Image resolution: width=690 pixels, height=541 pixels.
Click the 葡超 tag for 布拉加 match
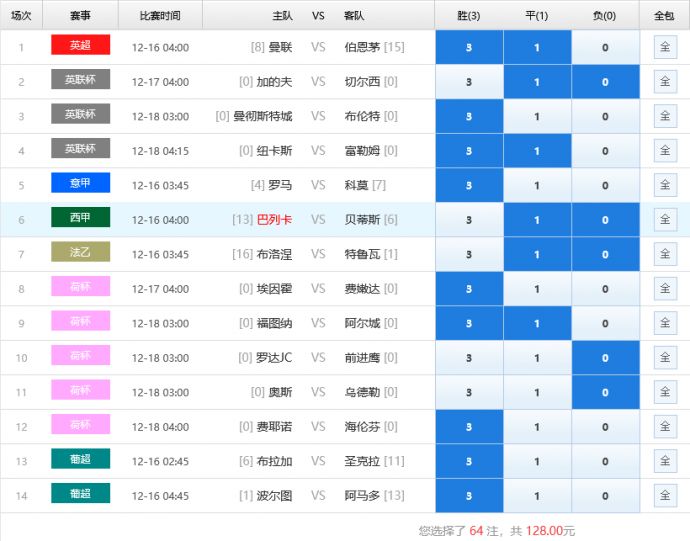coord(80,461)
